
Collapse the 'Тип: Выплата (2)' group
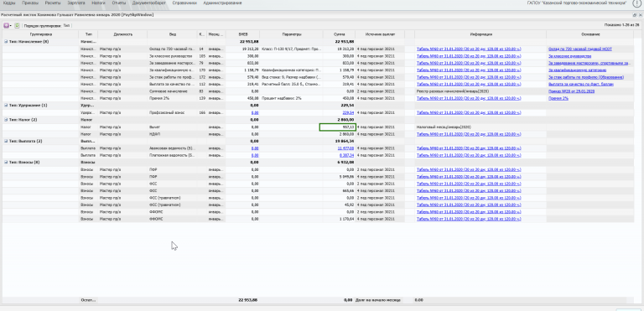(6, 141)
